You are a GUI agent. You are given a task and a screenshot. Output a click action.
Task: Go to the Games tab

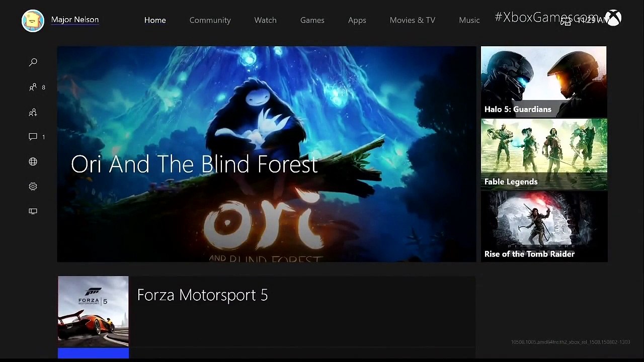[312, 20]
